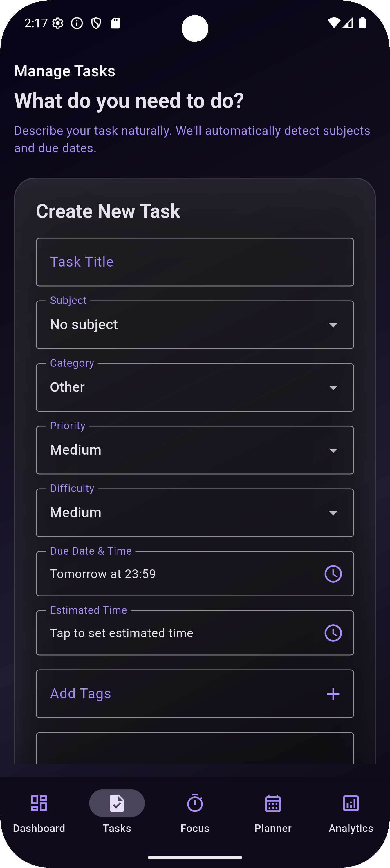Image resolution: width=390 pixels, height=868 pixels.
Task: Tap the plus icon in Add Tags
Action: click(x=333, y=694)
